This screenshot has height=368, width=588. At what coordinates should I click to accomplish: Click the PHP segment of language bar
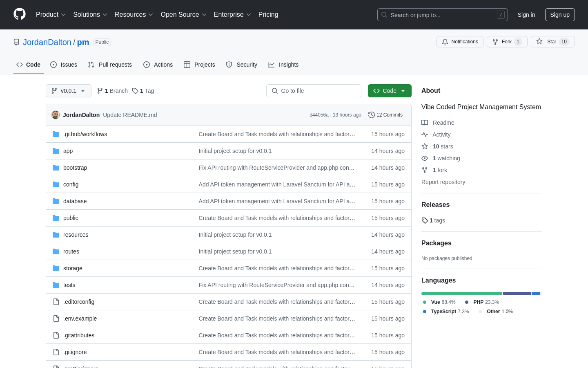pyautogui.click(x=517, y=294)
